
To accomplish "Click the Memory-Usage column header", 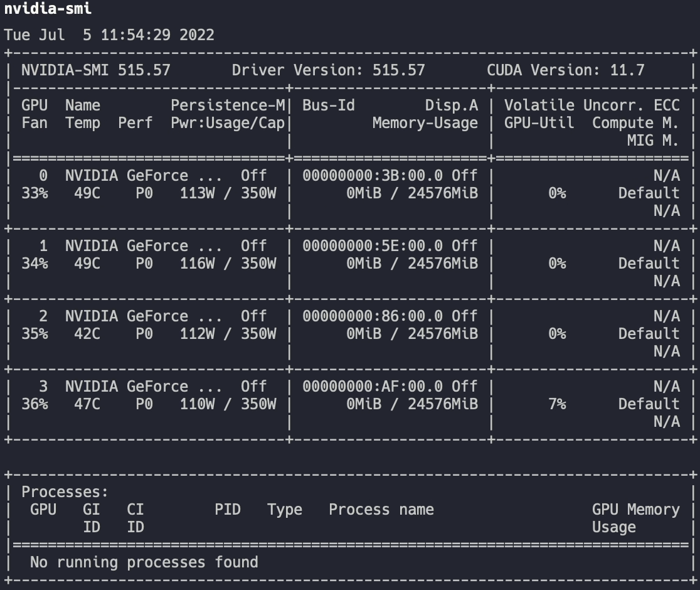I will (425, 123).
